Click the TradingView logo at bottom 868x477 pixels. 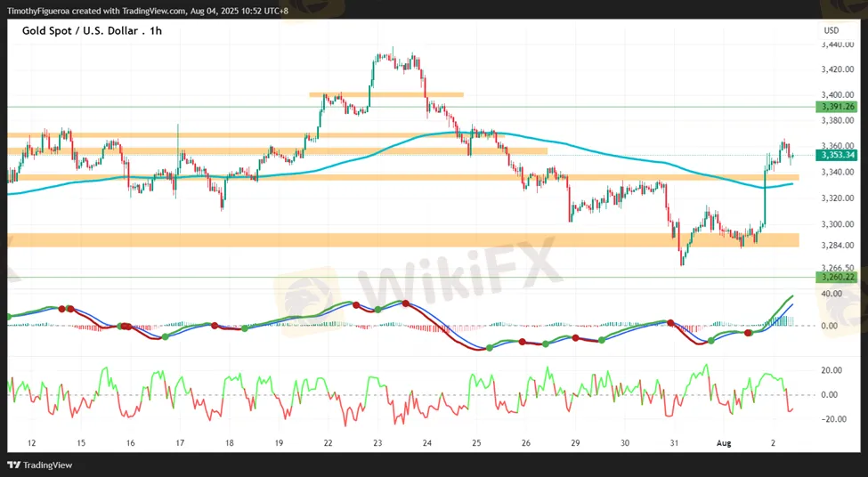tap(40, 465)
